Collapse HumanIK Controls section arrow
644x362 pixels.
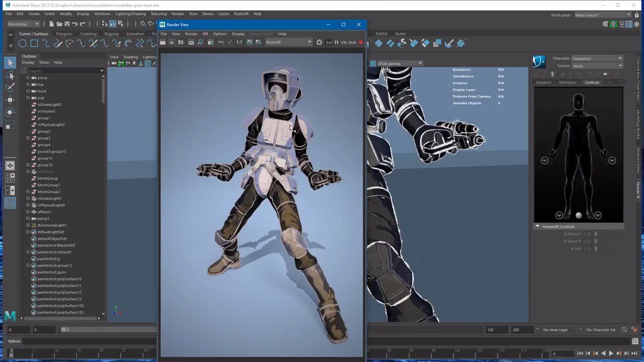537,227
